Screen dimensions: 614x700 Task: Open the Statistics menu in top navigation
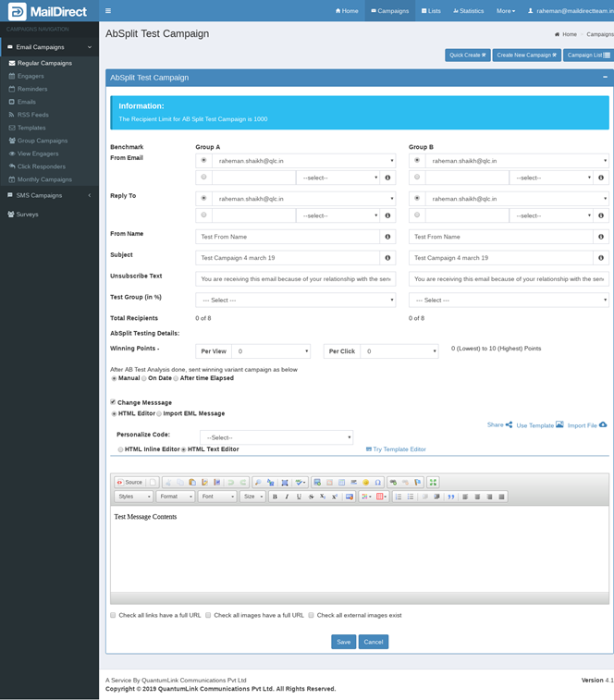pyautogui.click(x=468, y=11)
